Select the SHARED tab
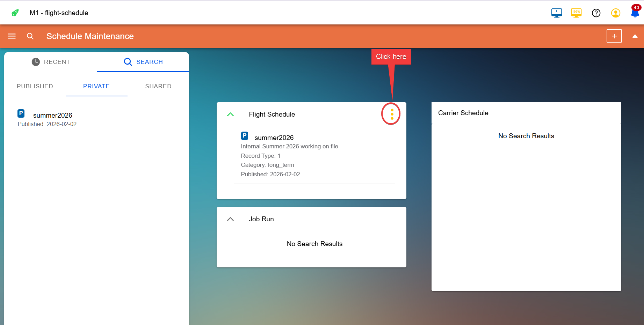The height and width of the screenshot is (325, 644). point(158,86)
